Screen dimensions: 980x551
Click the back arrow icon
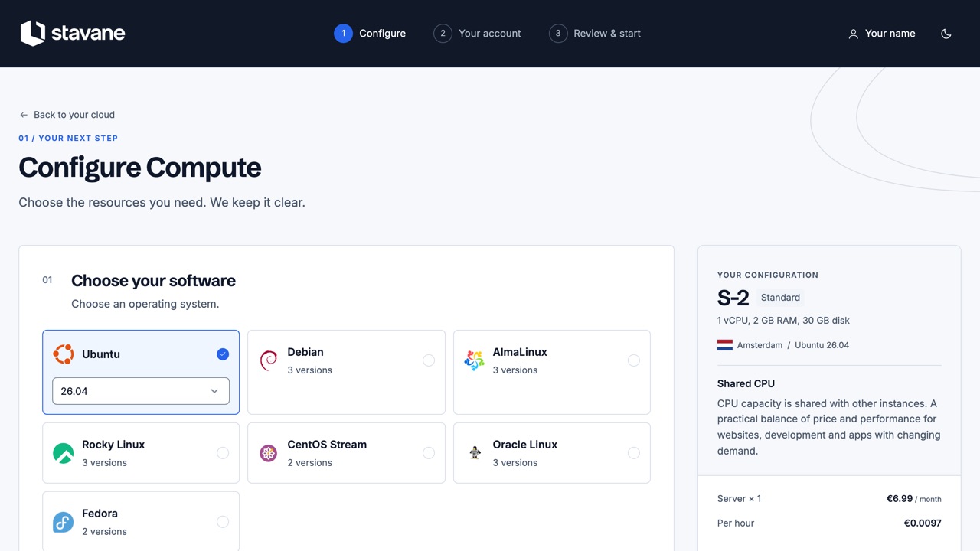click(24, 115)
